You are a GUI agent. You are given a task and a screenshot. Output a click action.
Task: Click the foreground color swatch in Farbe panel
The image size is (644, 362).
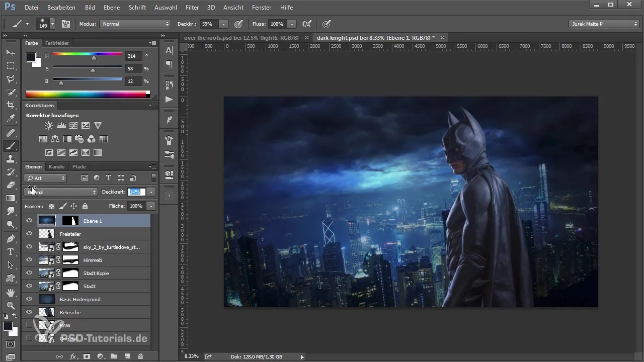pyautogui.click(x=31, y=57)
